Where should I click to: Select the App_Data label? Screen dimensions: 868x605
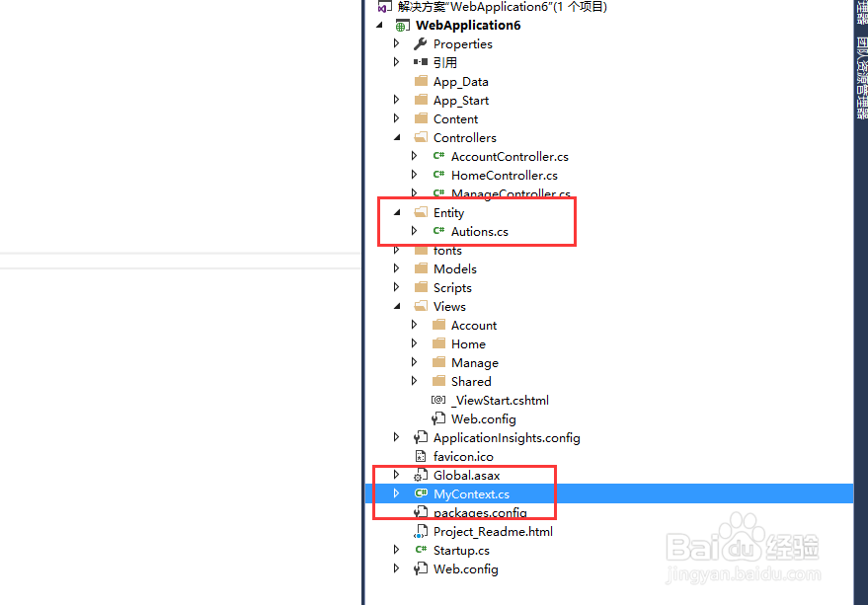click(460, 82)
